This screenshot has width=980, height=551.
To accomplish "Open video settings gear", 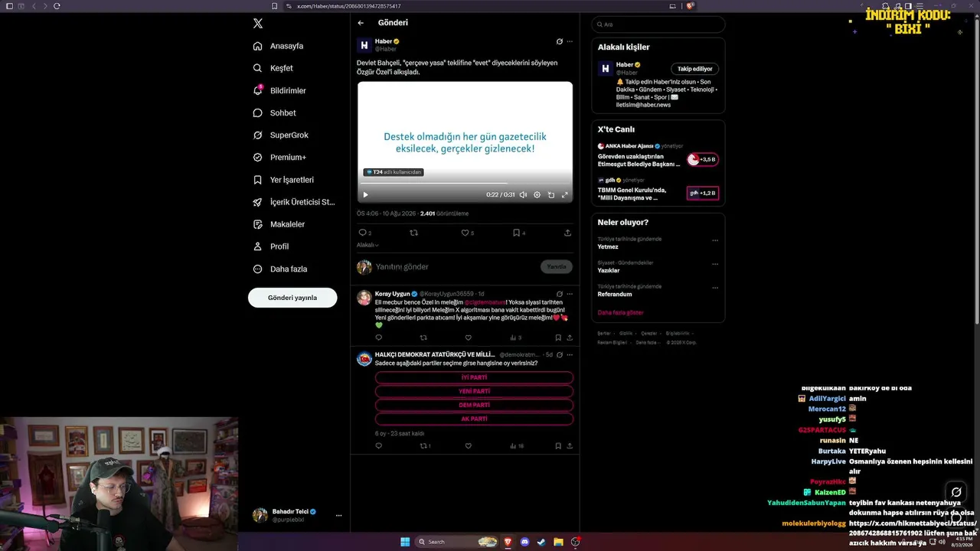I will point(537,195).
